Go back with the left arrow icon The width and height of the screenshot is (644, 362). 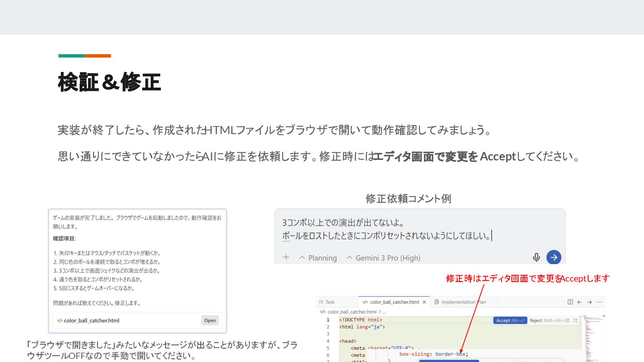tap(580, 302)
